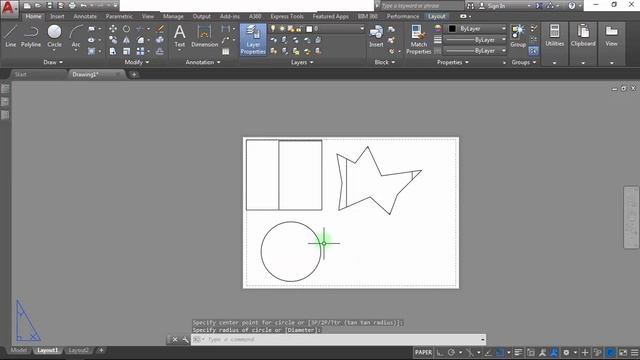The height and width of the screenshot is (360, 640).
Task: Open the ByLayer linetype dropdown
Action: pos(476,51)
